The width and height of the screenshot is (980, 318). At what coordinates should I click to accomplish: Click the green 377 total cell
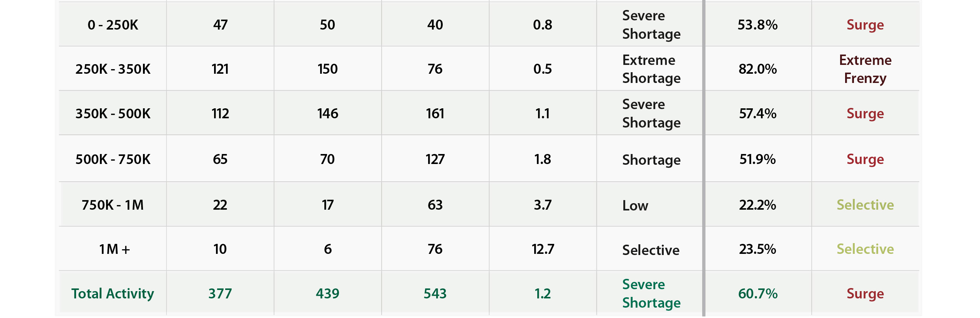tap(220, 294)
